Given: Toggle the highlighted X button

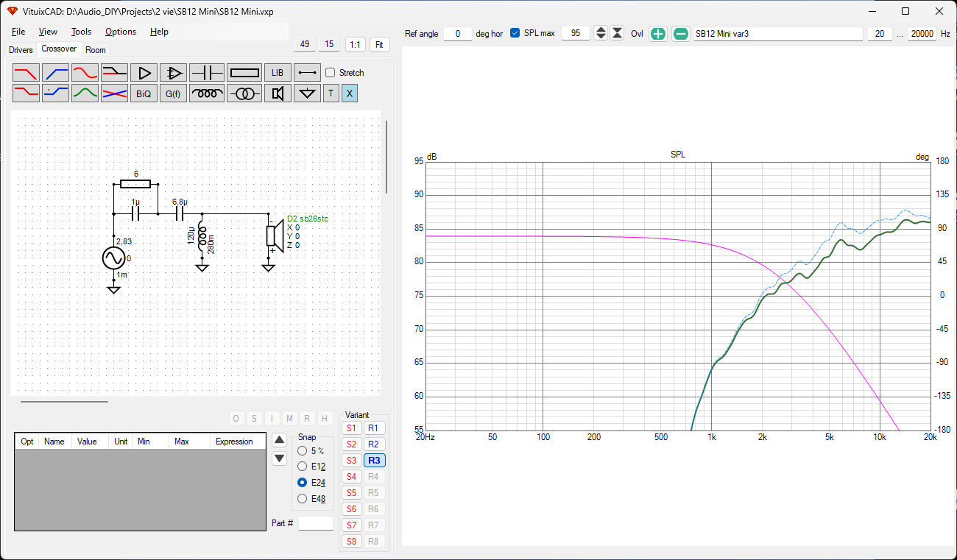Looking at the screenshot, I should pyautogui.click(x=350, y=93).
